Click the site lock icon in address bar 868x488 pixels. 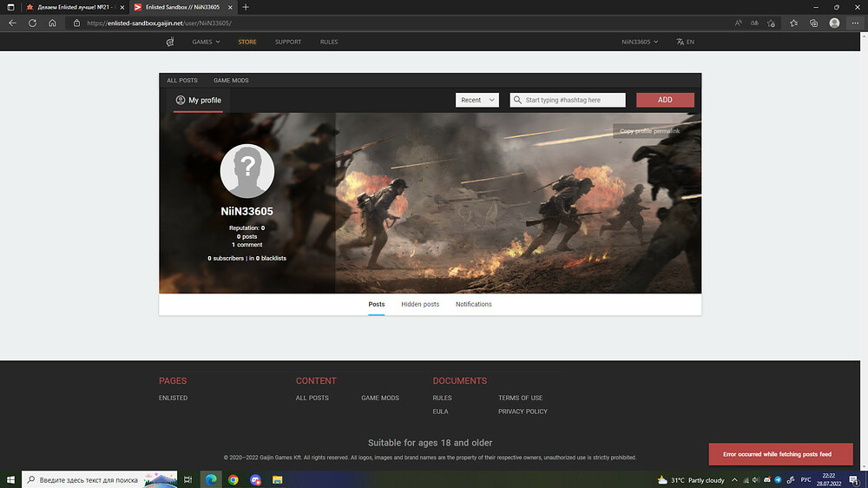tap(77, 23)
